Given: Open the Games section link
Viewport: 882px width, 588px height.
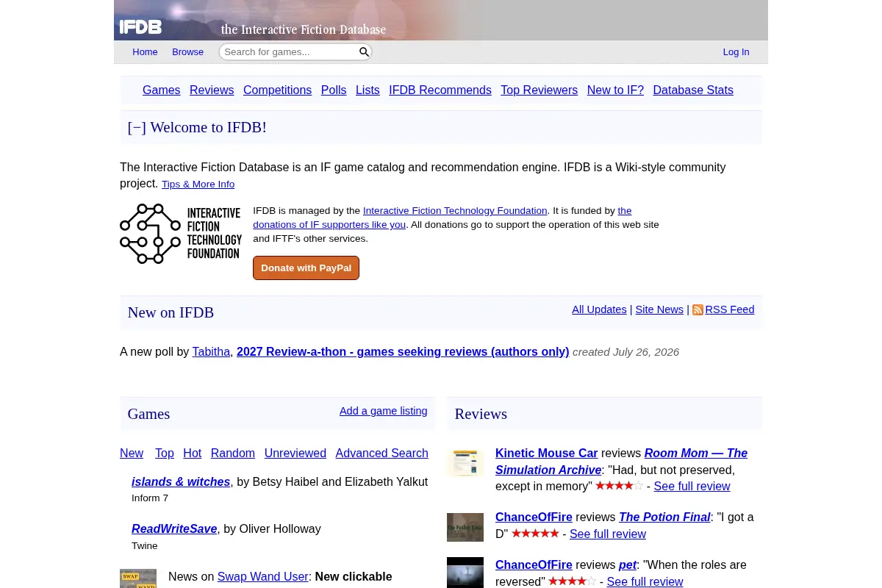Looking at the screenshot, I should coord(161,90).
